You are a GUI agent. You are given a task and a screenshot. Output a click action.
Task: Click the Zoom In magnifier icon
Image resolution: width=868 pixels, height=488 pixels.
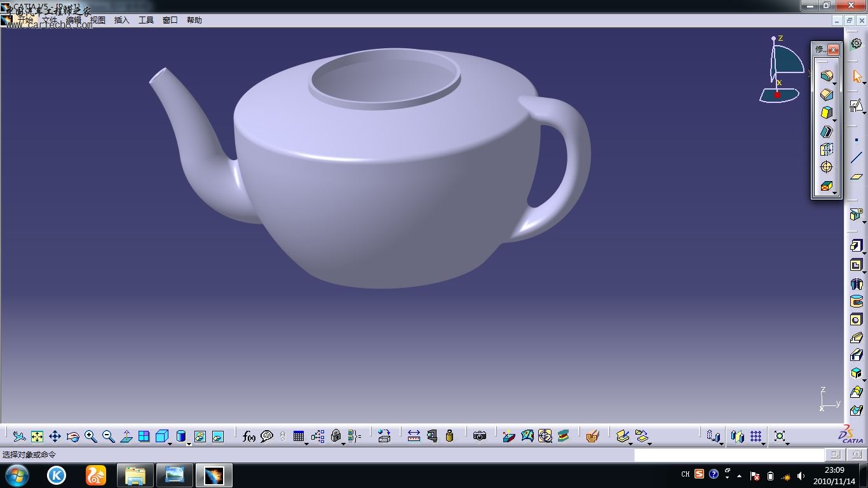(91, 436)
